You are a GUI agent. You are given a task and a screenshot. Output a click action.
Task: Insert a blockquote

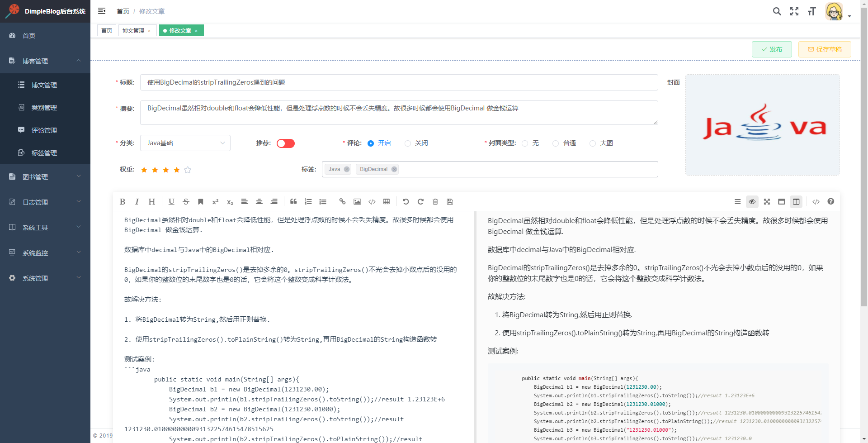[x=293, y=202]
